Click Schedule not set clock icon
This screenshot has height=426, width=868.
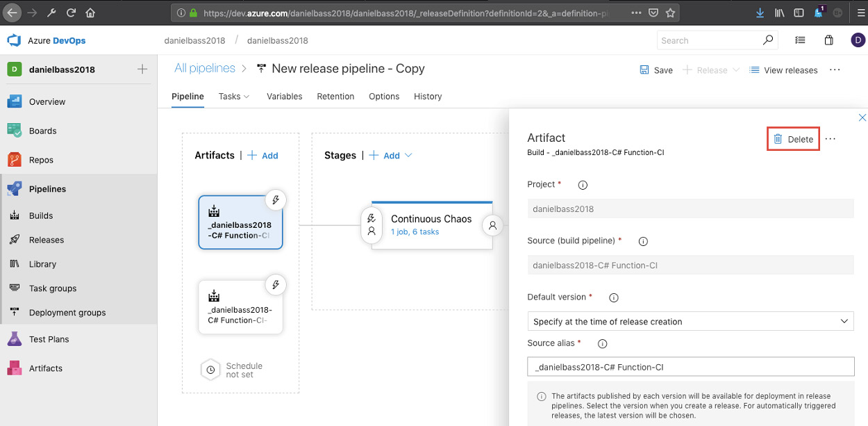[210, 370]
